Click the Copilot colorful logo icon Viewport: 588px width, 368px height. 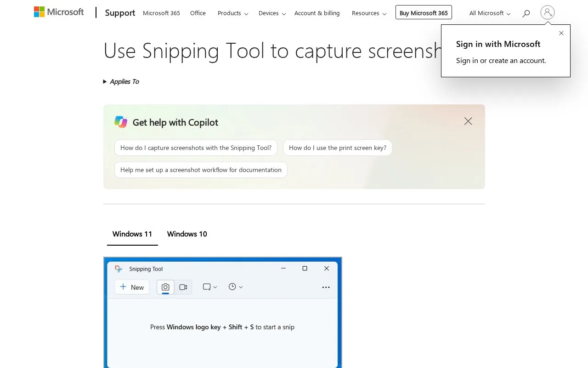(121, 122)
